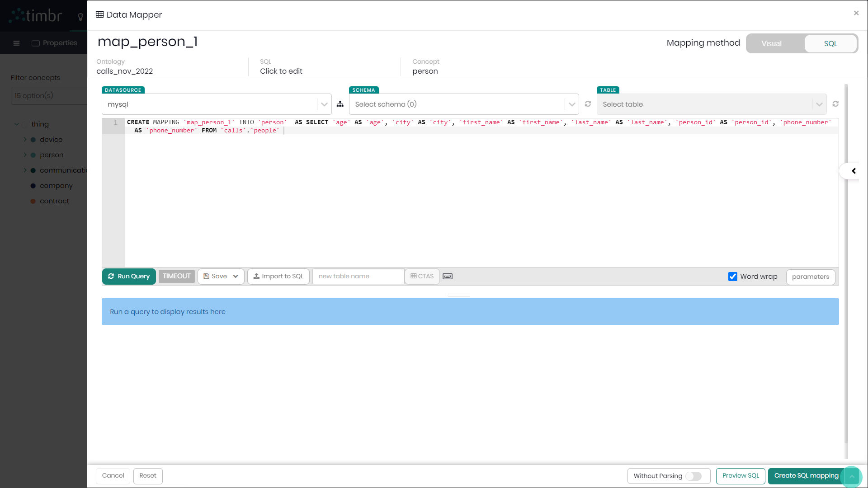Click Create SQL mapping

(806, 476)
